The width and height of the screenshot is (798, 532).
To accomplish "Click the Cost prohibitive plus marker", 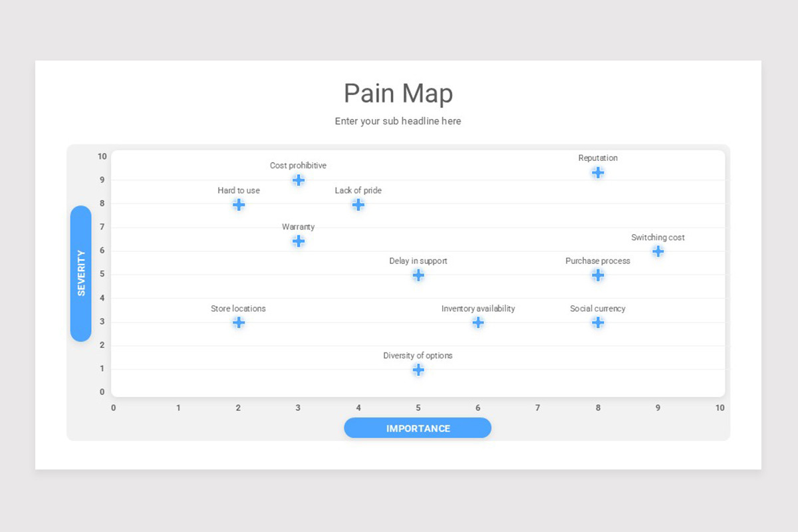I will coord(298,180).
